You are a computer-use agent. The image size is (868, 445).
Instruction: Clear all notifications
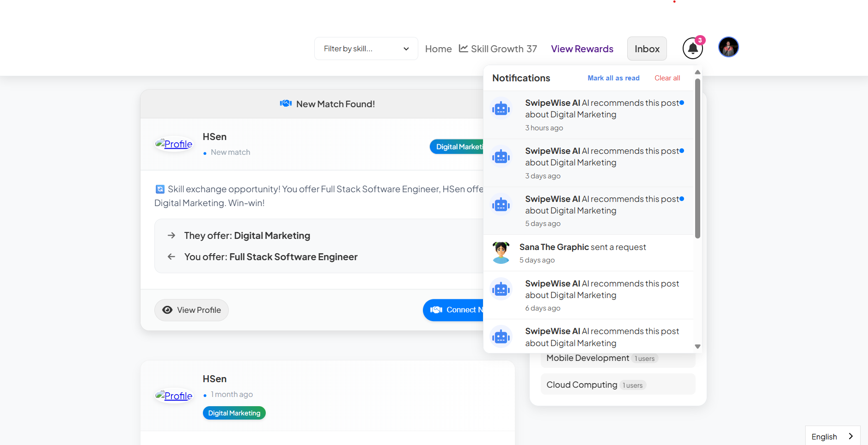coord(667,78)
